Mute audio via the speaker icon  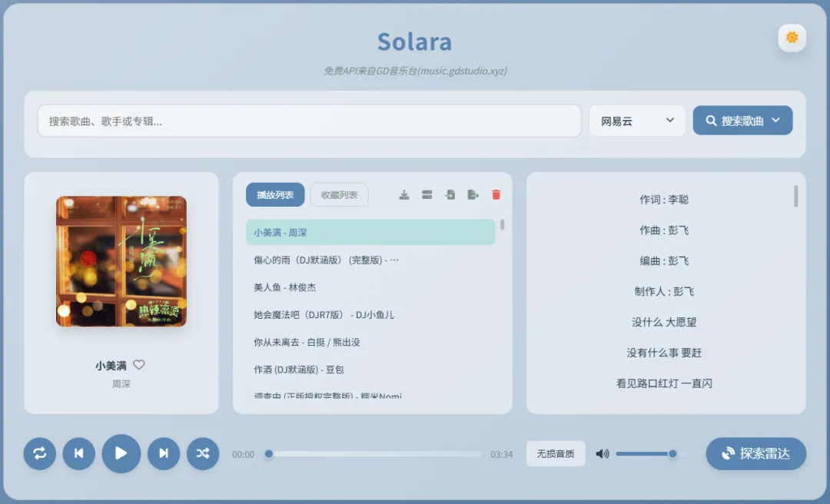coord(602,453)
